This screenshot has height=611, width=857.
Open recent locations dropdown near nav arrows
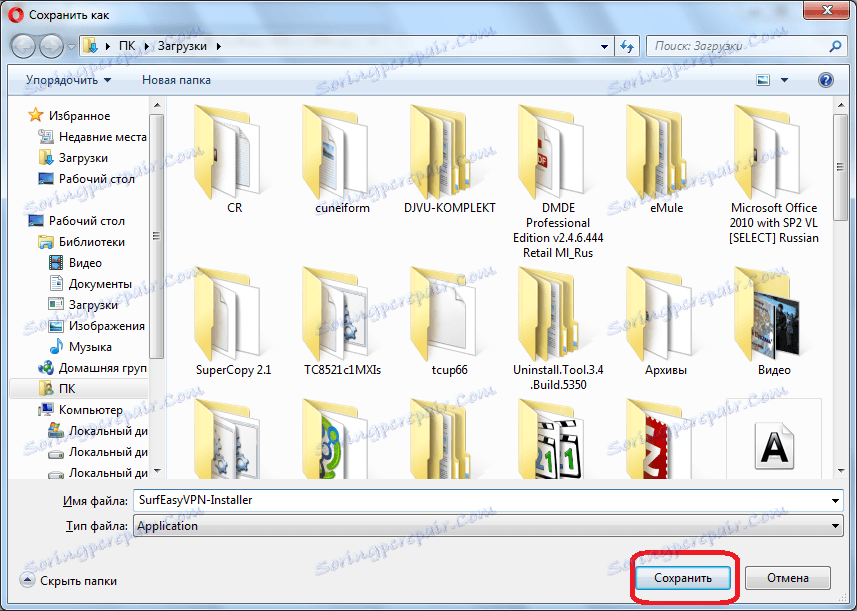pyautogui.click(x=71, y=47)
